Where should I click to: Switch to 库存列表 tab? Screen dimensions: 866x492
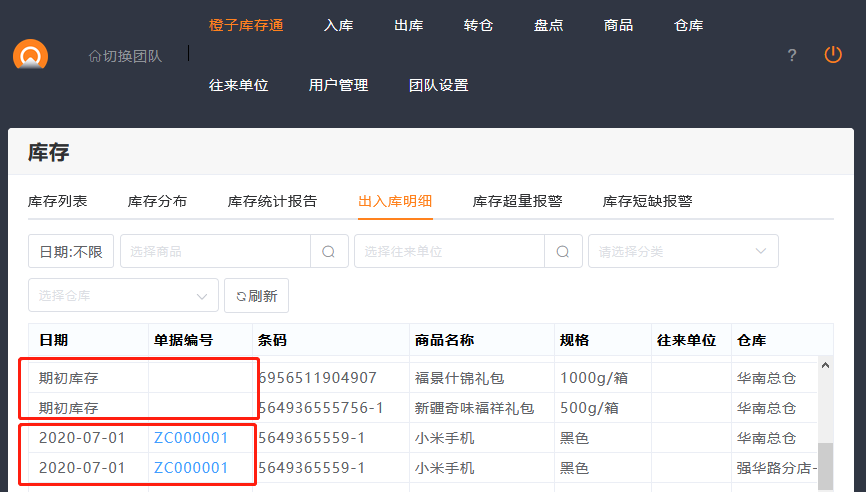[58, 201]
